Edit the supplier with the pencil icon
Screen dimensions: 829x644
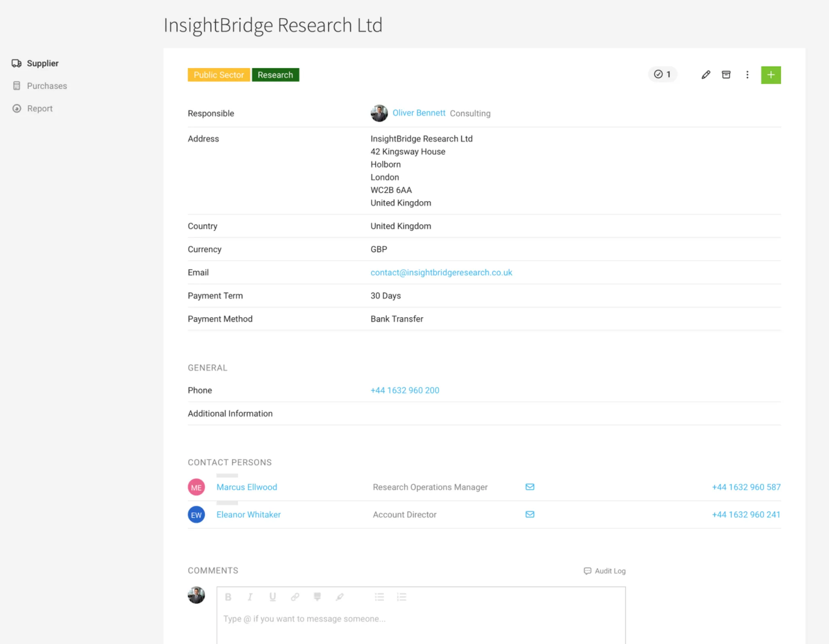706,75
